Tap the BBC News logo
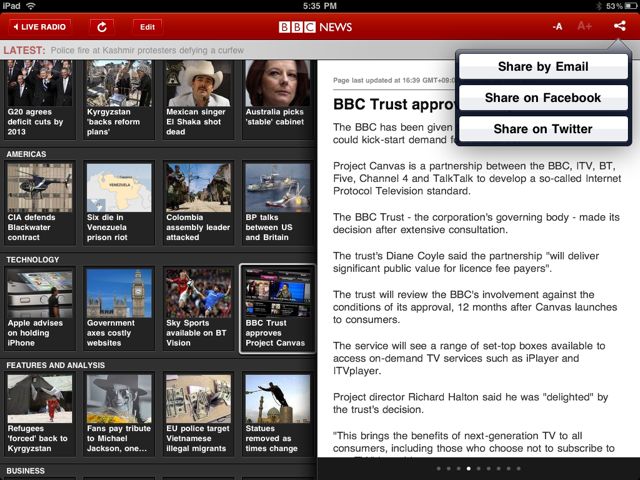 [315, 27]
